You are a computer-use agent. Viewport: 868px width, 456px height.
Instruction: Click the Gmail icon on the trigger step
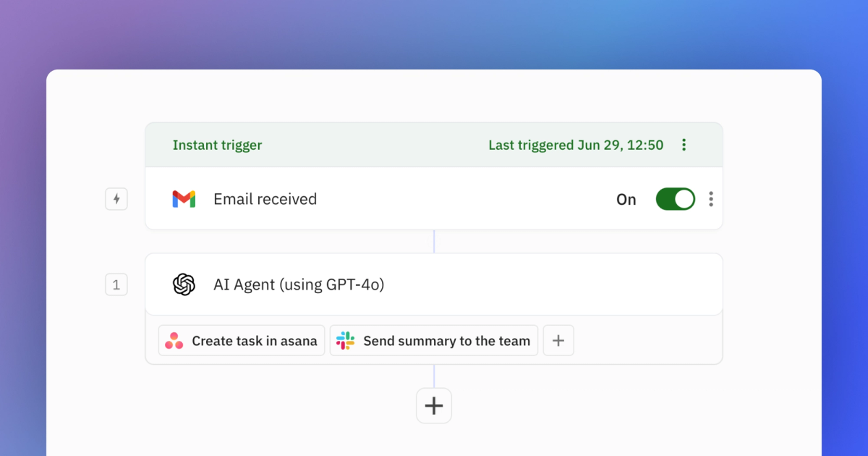pos(183,199)
